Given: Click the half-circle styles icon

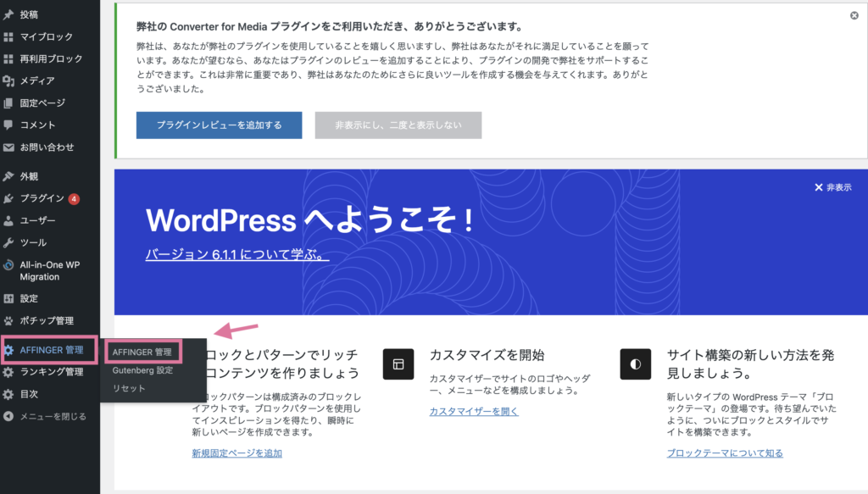Looking at the screenshot, I should tap(636, 364).
